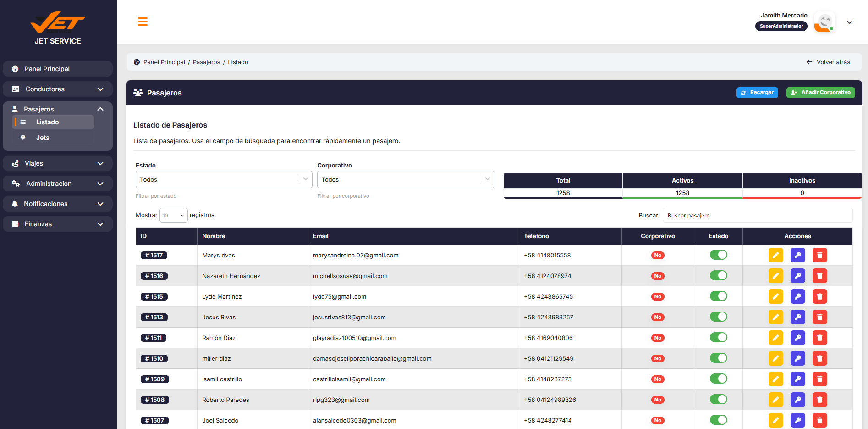Viewport: 868px width, 429px height.
Task: Go to Panel Principal in the sidebar
Action: coord(58,69)
